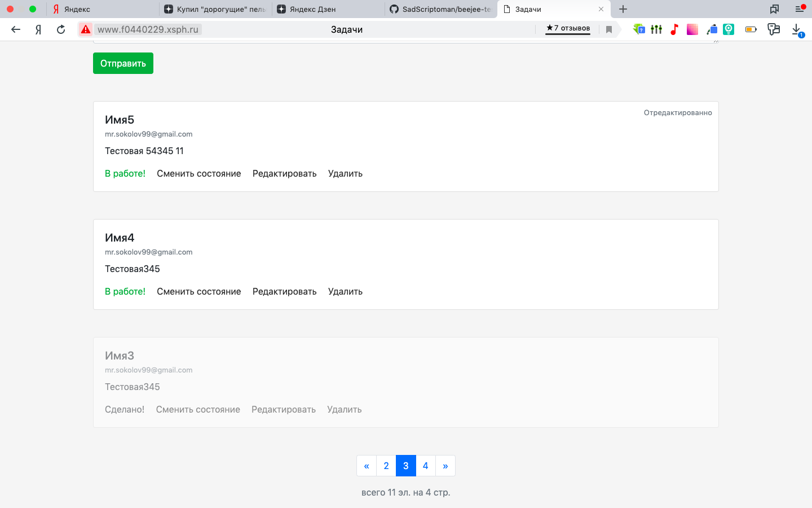Switch to the Купил "дорогущие" tab
This screenshot has width=812, height=508.
click(x=215, y=9)
